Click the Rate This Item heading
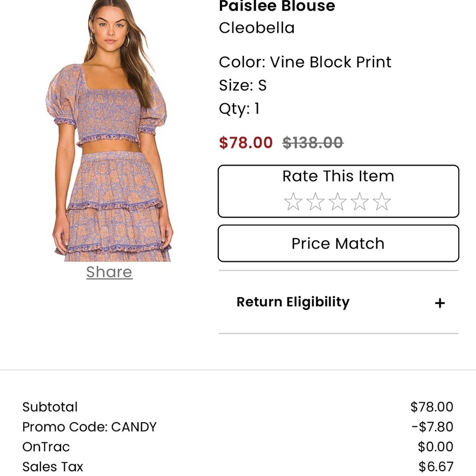Viewport: 476px width, 476px height. tap(338, 176)
